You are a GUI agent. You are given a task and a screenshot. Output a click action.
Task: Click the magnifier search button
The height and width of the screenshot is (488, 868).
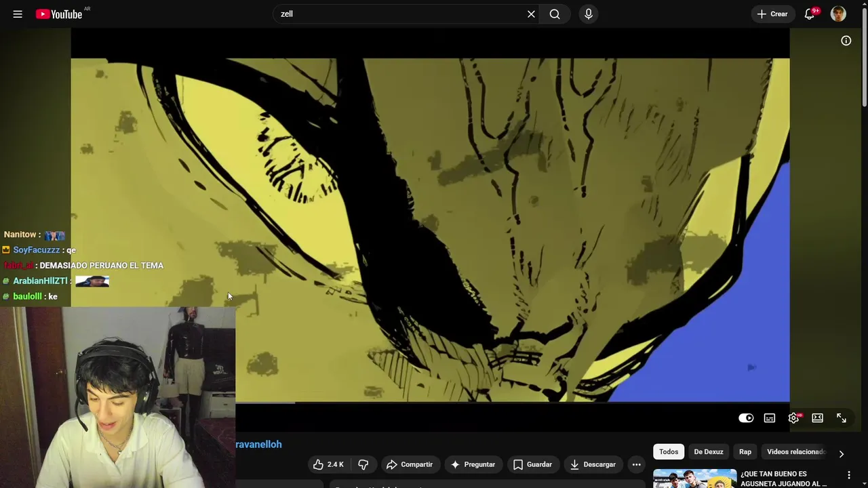coord(555,14)
